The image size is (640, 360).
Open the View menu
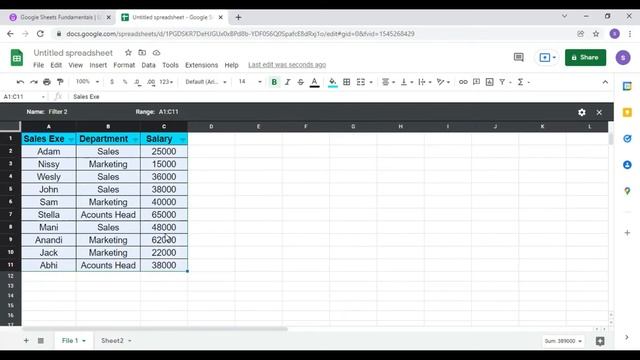(x=76, y=65)
